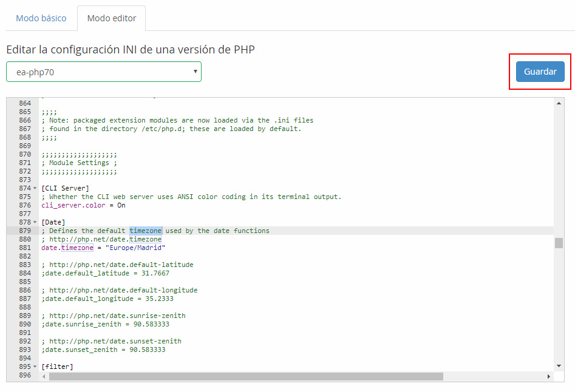Switch to the Modo básico tab
575x392 pixels.
coord(41,18)
